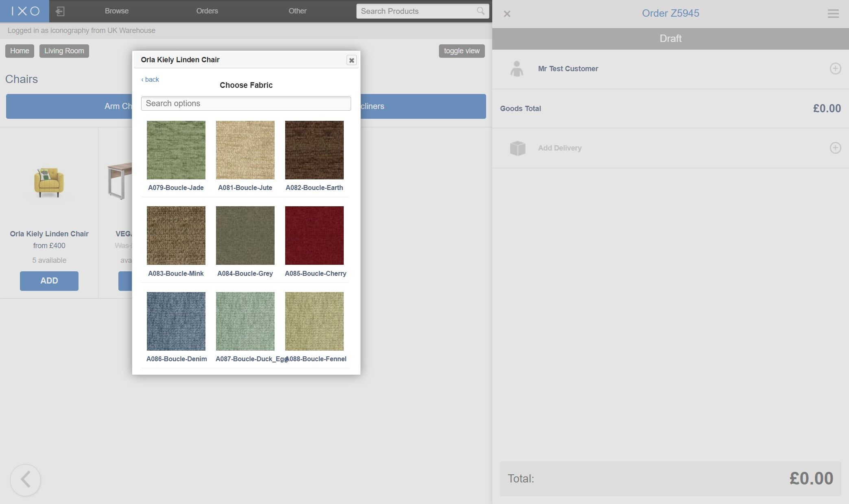Choose the A086-Boucle-Denim fabric swatch
Image resolution: width=849 pixels, height=504 pixels.
176,321
